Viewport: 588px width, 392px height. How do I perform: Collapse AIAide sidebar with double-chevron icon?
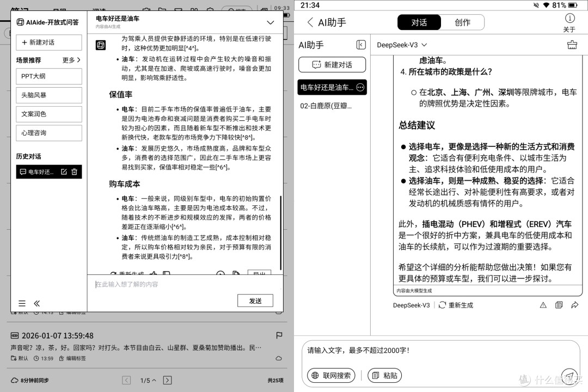click(37, 303)
